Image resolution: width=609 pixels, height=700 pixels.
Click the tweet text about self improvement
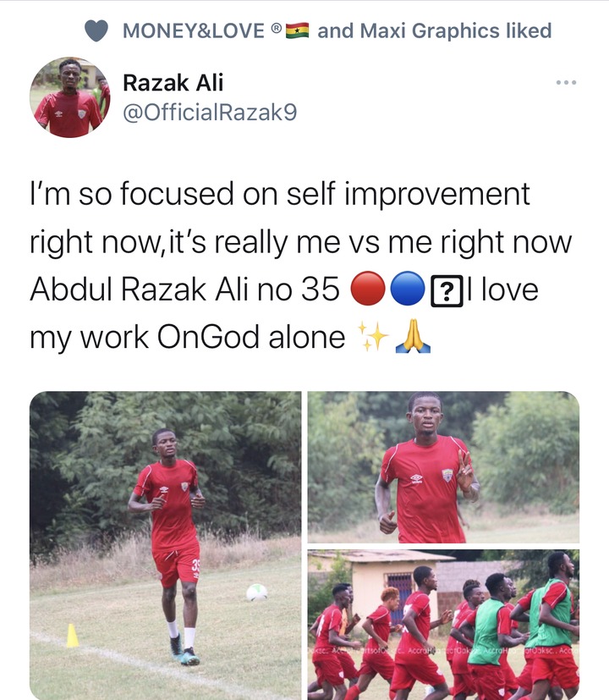pos(301,265)
